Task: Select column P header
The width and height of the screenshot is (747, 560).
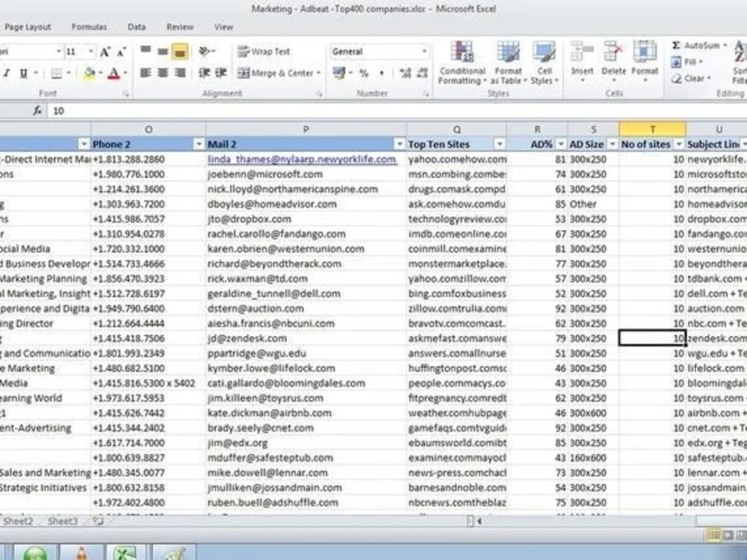Action: [x=306, y=129]
